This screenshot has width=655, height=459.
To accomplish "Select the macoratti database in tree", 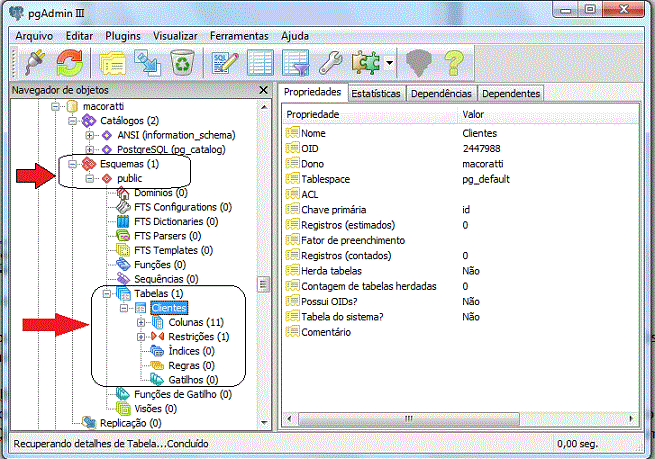I will tap(103, 107).
